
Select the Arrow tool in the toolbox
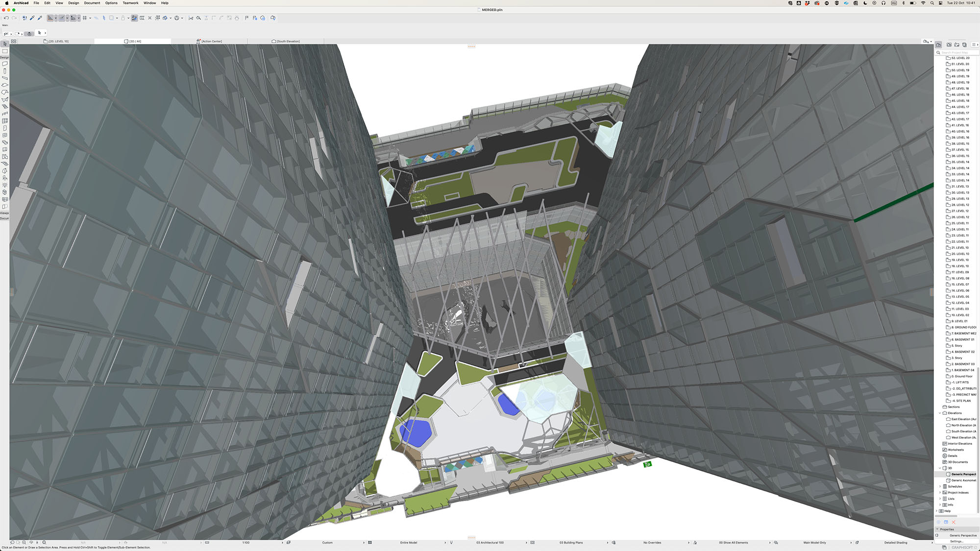coord(5,44)
